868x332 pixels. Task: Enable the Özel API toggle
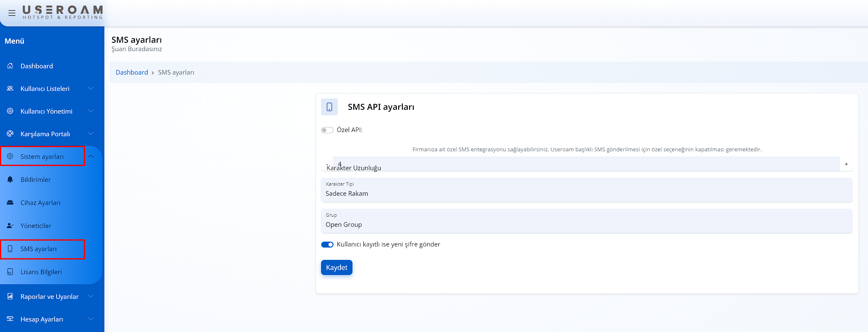(327, 130)
